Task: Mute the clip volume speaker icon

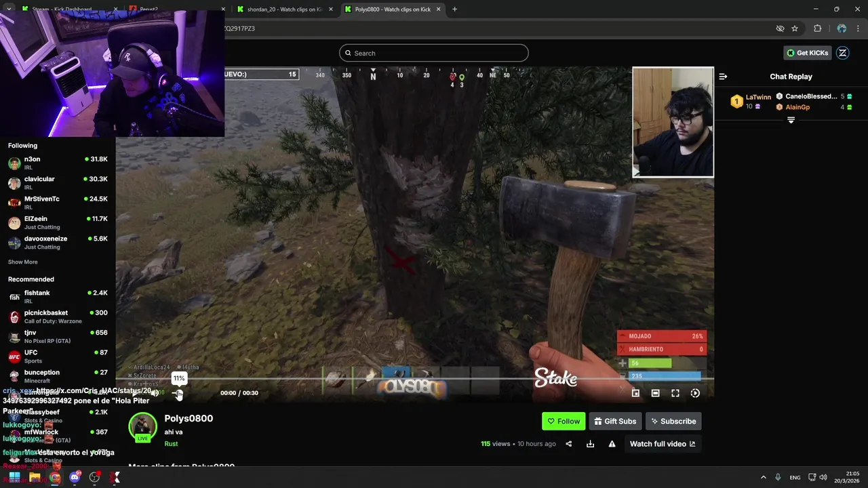Action: pos(155,393)
